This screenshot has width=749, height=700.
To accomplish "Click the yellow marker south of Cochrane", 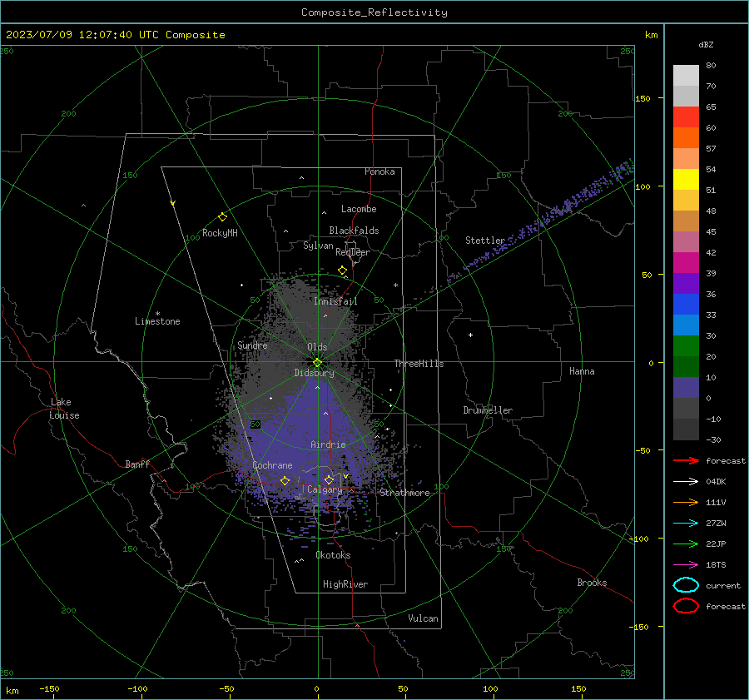I will pyautogui.click(x=285, y=480).
